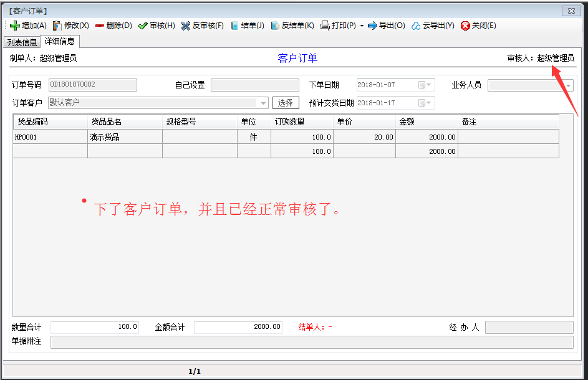
Task: Click the 单据附注 remarks field
Action: click(249, 341)
